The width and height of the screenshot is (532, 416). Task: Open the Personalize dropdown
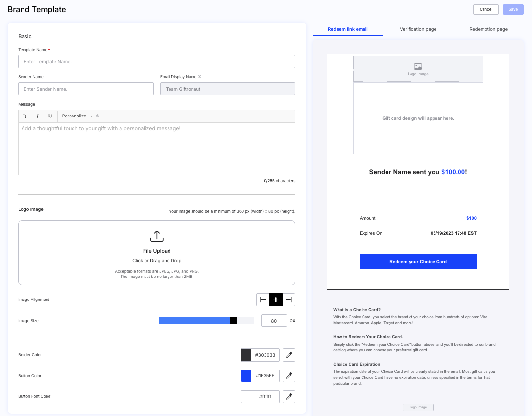pos(77,116)
